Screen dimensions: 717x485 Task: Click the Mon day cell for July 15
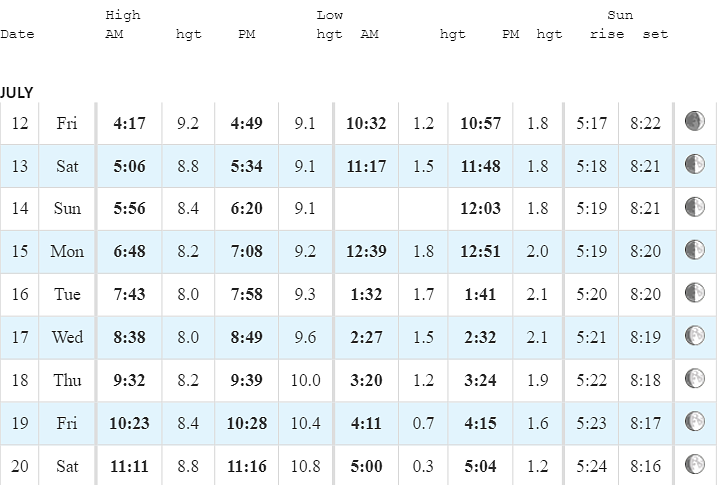tap(67, 251)
